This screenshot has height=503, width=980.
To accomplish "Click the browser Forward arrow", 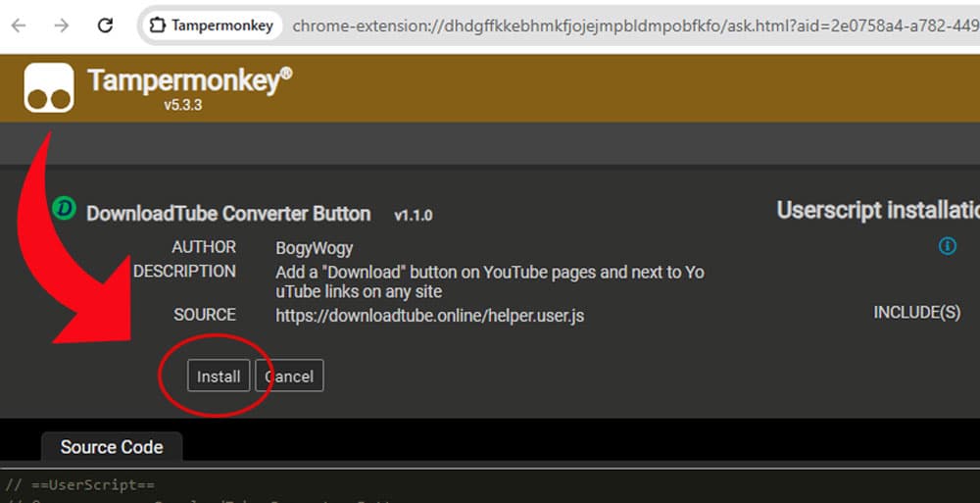I will coord(61,25).
